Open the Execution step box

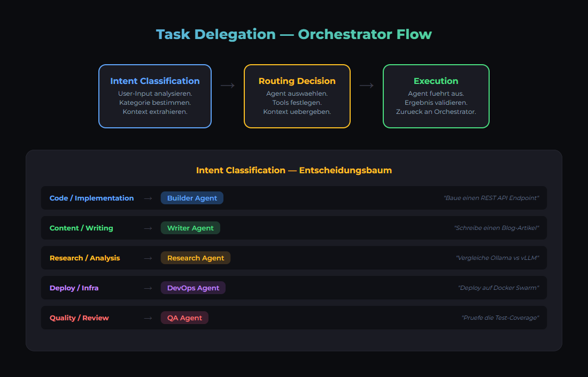(436, 96)
